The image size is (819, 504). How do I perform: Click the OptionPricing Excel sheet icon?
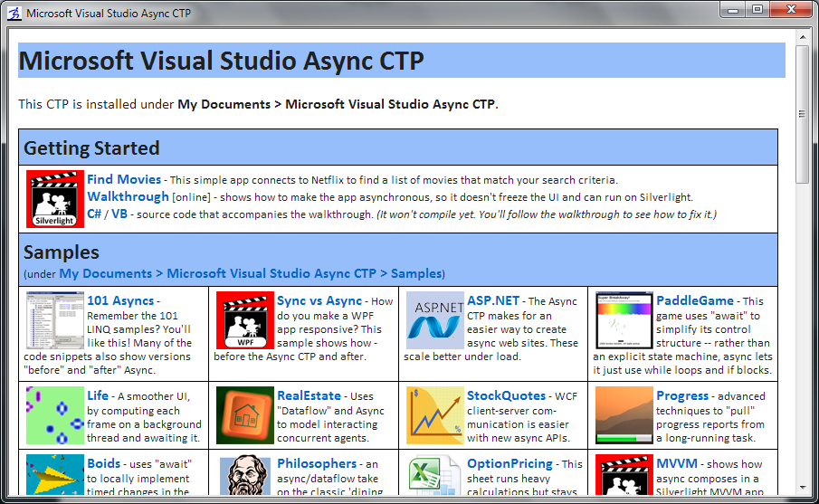click(x=435, y=474)
